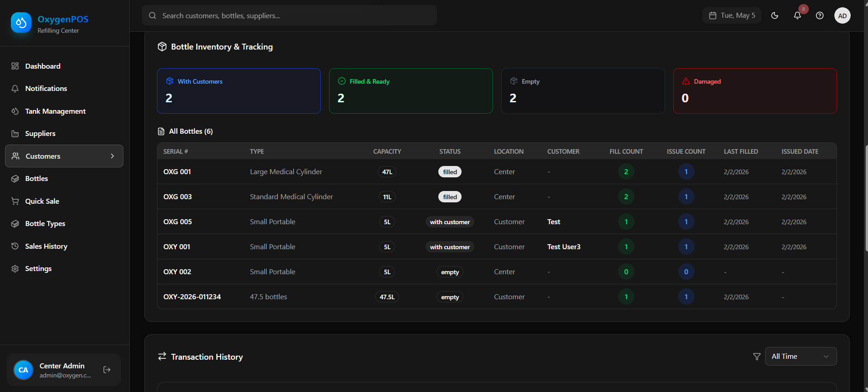Click the empty status badge for OXY 002

(x=450, y=272)
